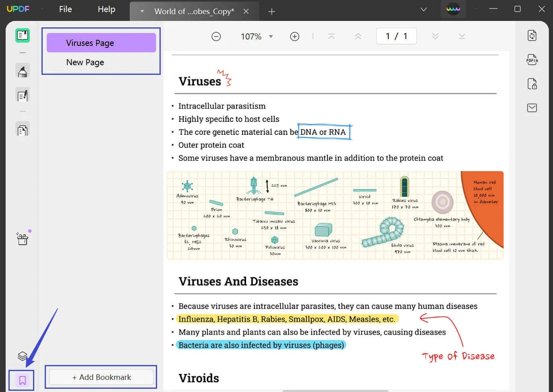Open the Protect PDF lock tool
The width and height of the screenshot is (553, 392).
click(x=532, y=84)
